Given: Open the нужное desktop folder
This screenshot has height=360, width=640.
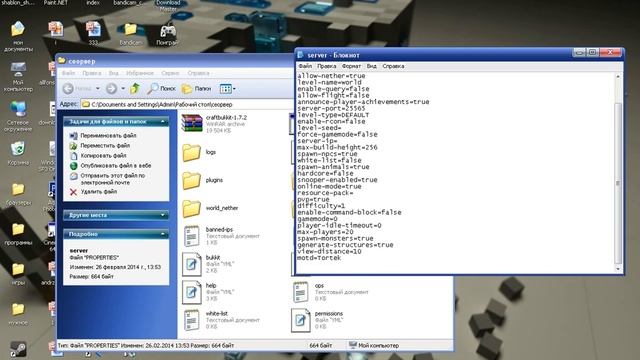Looking at the screenshot, I should (x=18, y=314).
